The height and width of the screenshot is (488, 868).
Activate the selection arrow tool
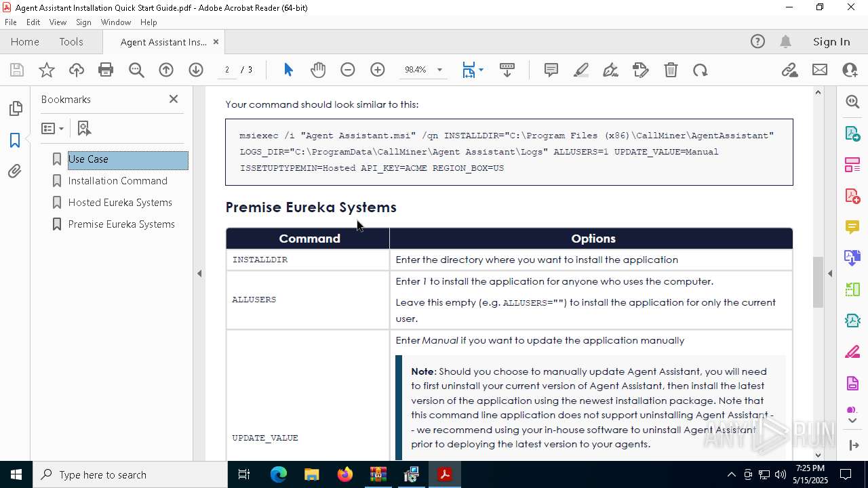(x=288, y=70)
